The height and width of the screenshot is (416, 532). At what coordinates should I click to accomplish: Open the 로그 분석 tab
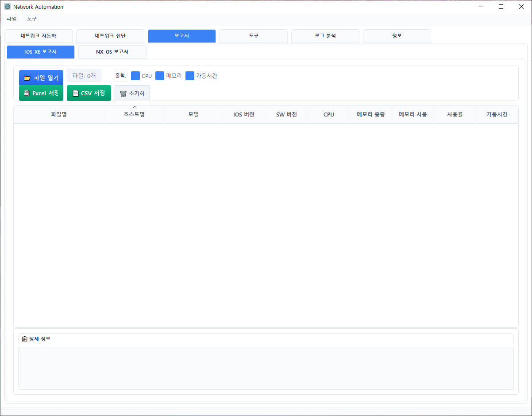tap(325, 36)
